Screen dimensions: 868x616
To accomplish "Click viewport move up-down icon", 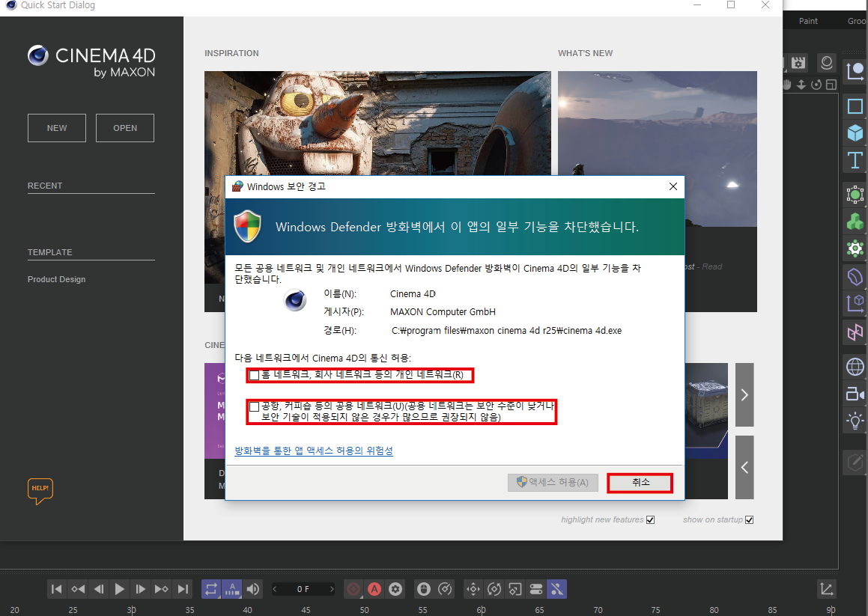I will click(x=801, y=85).
